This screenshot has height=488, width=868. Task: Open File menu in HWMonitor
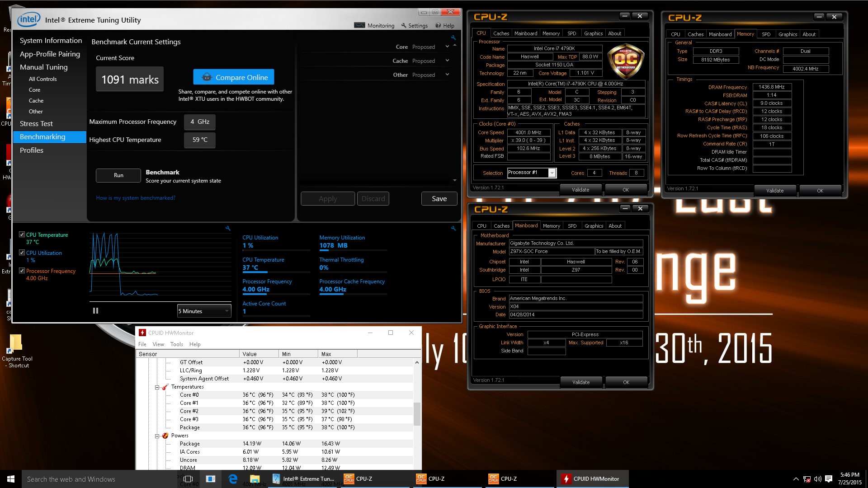point(142,344)
